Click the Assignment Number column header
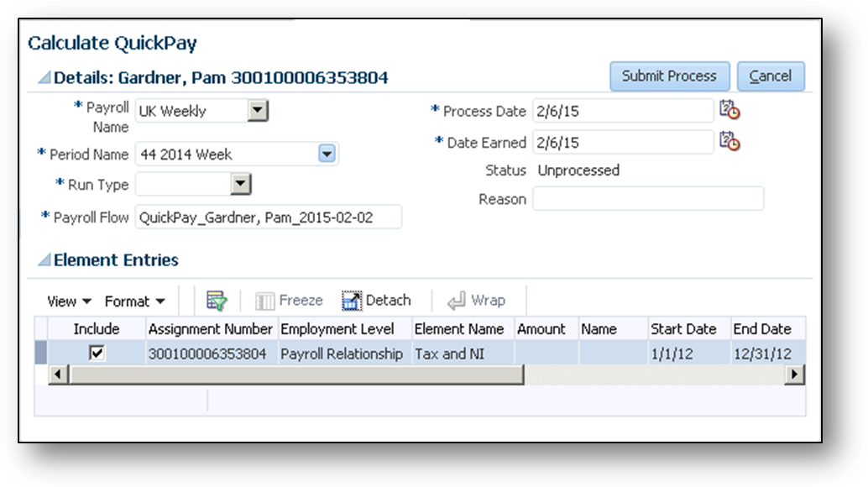The width and height of the screenshot is (868, 487). point(211,329)
